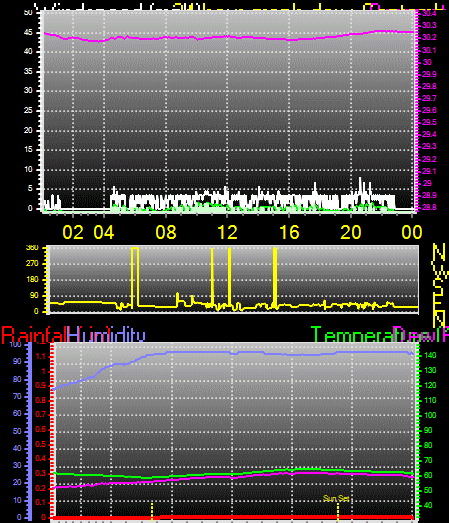Click the blue Humidity legend label
The width and height of the screenshot is (449, 523).
[106, 335]
